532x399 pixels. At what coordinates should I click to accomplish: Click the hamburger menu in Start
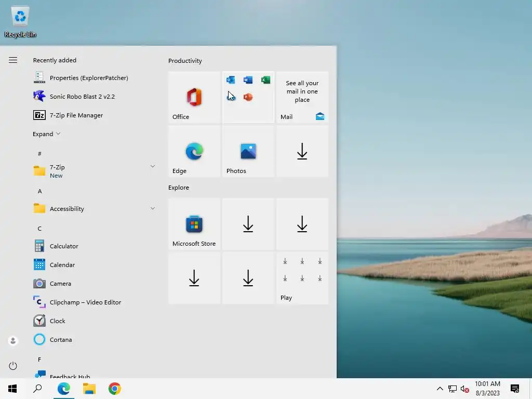13,60
